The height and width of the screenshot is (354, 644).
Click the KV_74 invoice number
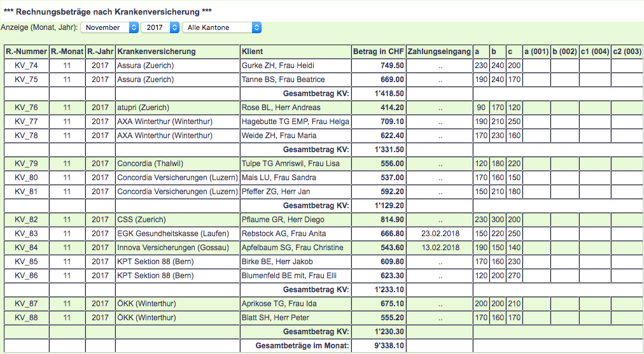tap(26, 66)
